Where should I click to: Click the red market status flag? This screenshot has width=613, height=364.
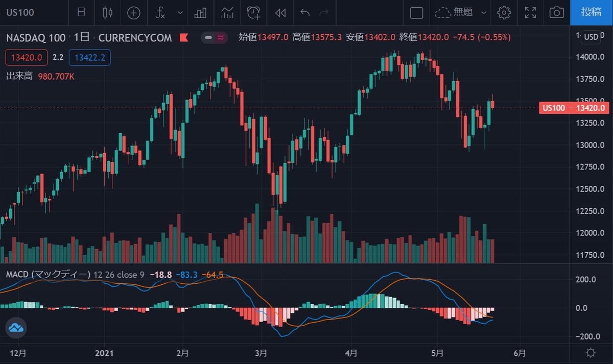pos(183,38)
